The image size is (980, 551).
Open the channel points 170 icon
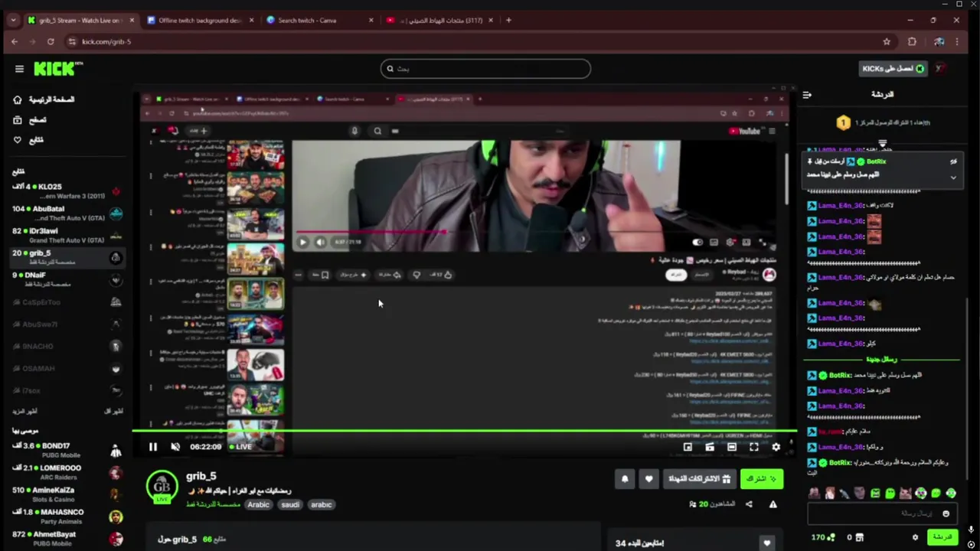[x=824, y=537]
